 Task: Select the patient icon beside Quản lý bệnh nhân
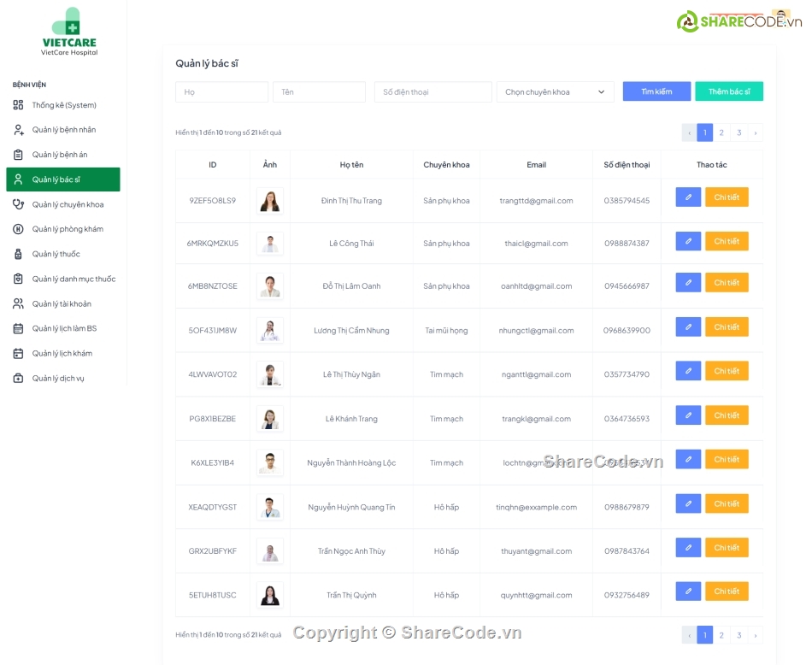point(20,130)
